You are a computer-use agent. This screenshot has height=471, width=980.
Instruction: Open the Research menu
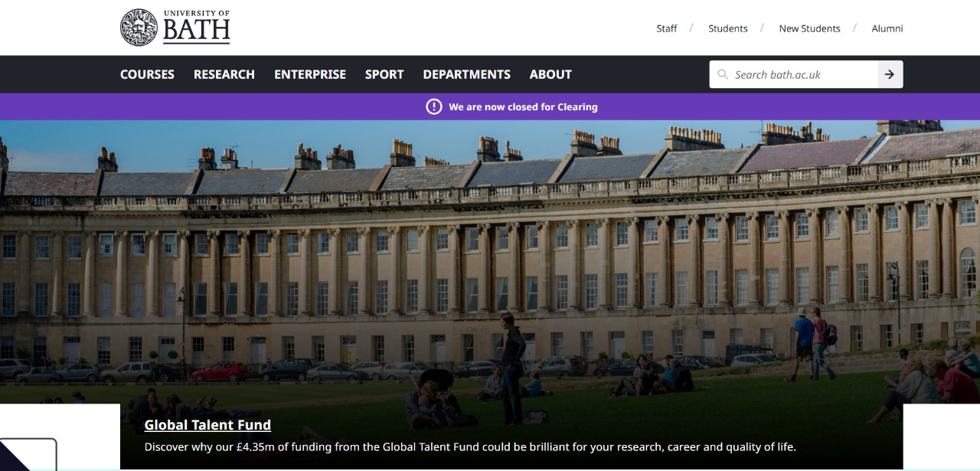[x=224, y=74]
